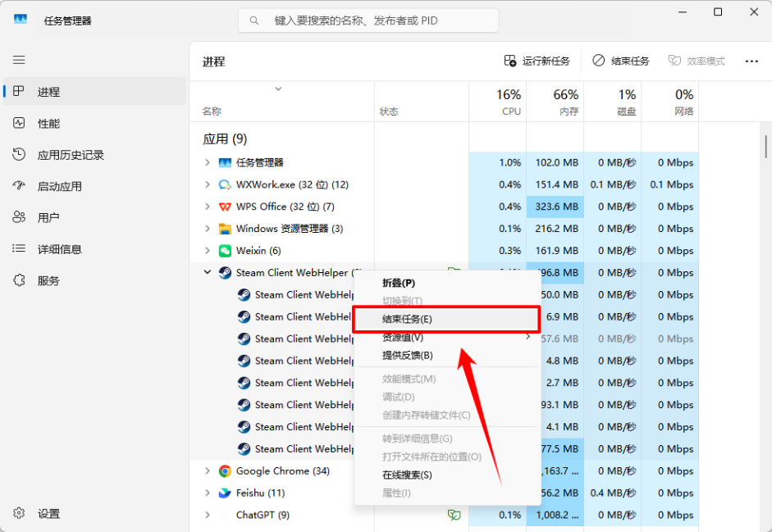This screenshot has height=532, width=772.
Task: Open the hamburger navigation menu
Action: (19, 60)
